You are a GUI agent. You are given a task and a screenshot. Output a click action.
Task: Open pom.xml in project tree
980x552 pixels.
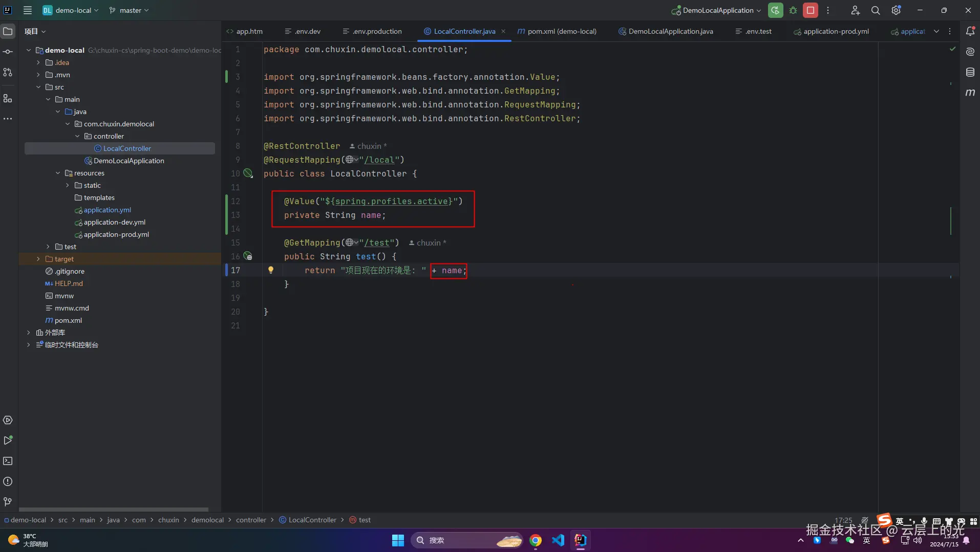pyautogui.click(x=68, y=320)
